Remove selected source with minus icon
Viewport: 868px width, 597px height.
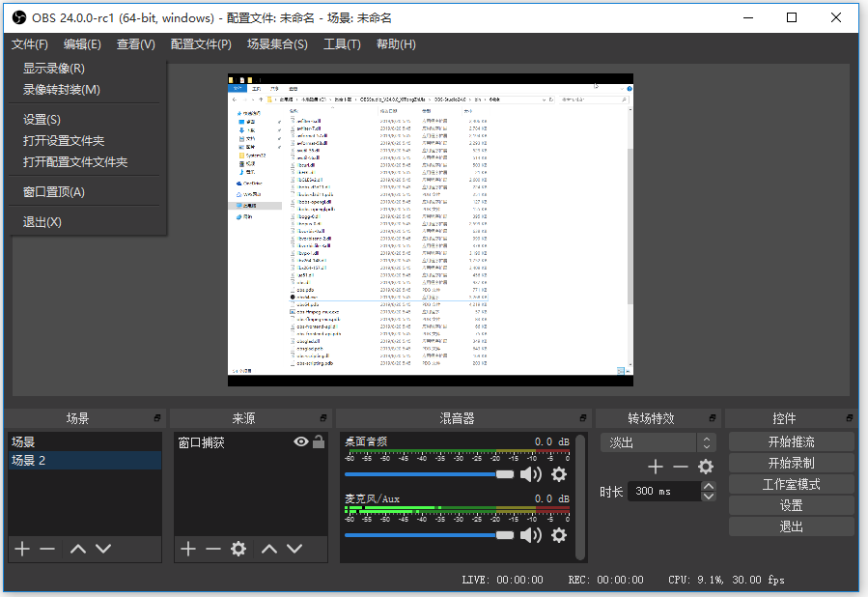212,549
